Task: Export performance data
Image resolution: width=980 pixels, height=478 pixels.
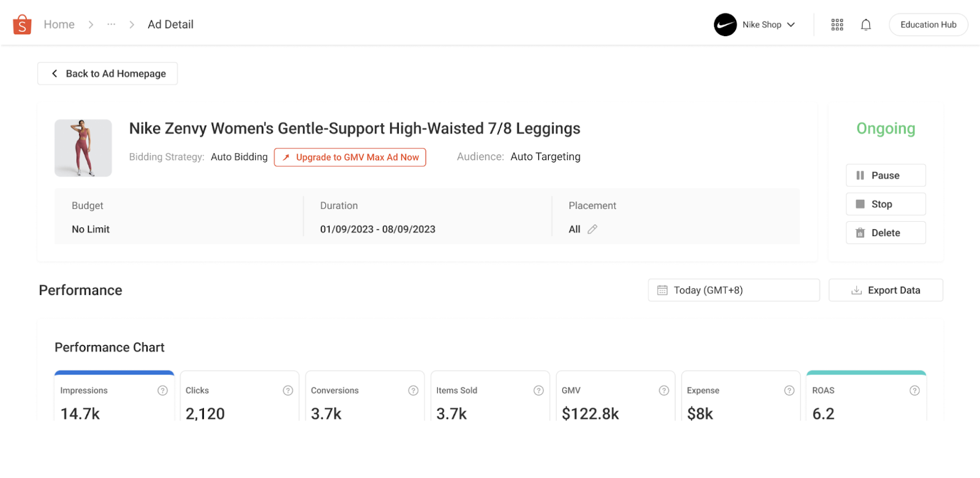Action: click(886, 290)
